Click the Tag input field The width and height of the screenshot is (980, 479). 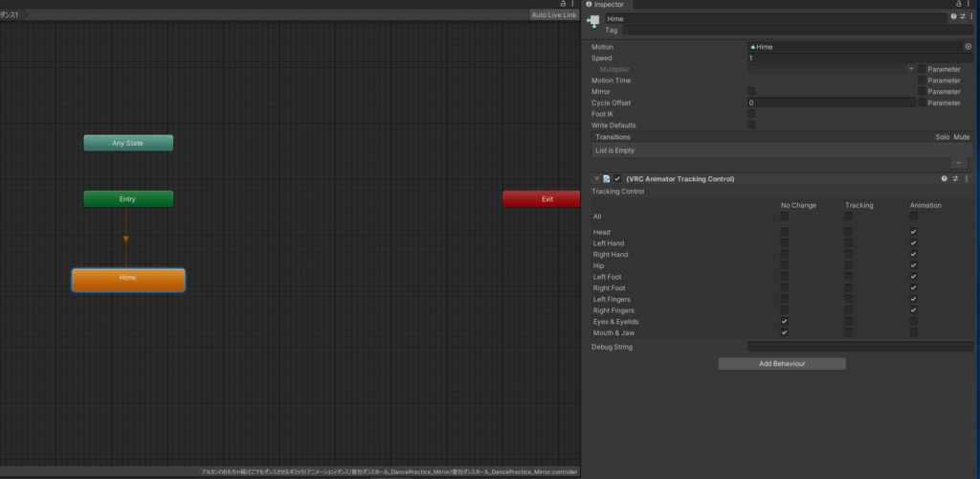[x=797, y=30]
